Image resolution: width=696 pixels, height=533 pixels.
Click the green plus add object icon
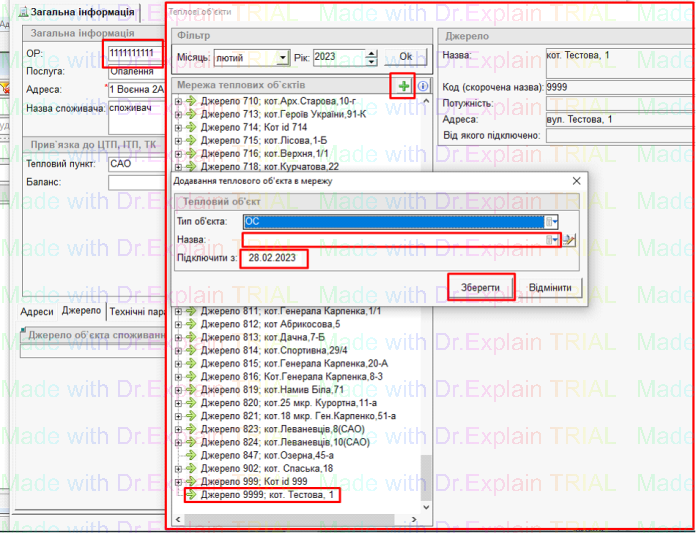403,86
